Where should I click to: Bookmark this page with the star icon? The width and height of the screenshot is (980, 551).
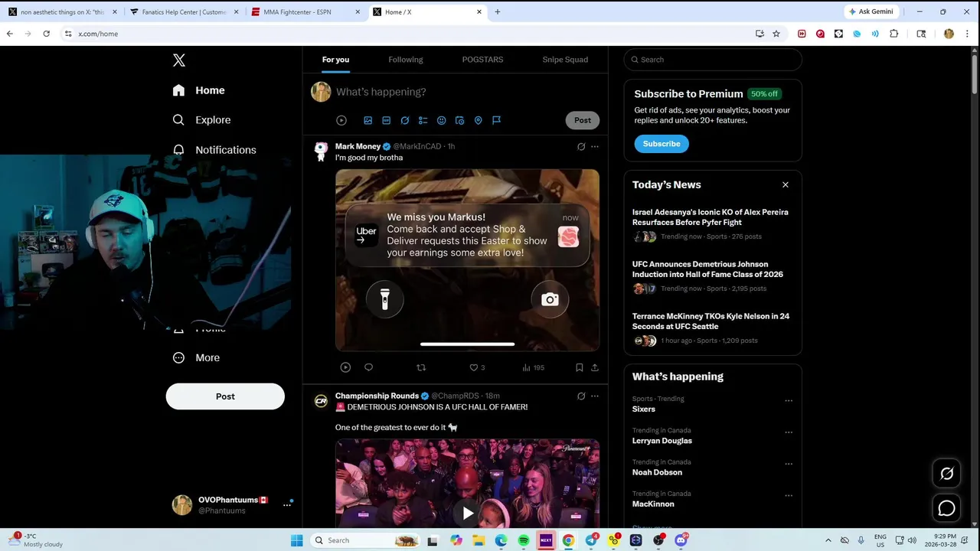(776, 34)
